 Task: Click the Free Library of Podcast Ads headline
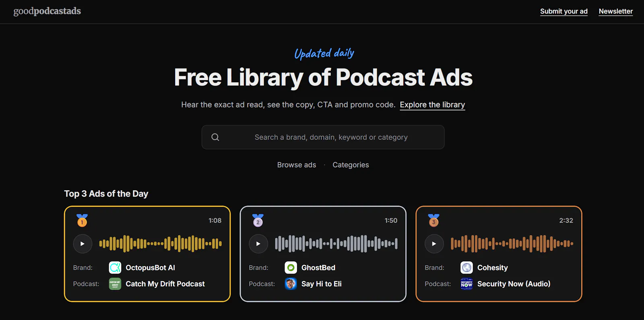(323, 77)
